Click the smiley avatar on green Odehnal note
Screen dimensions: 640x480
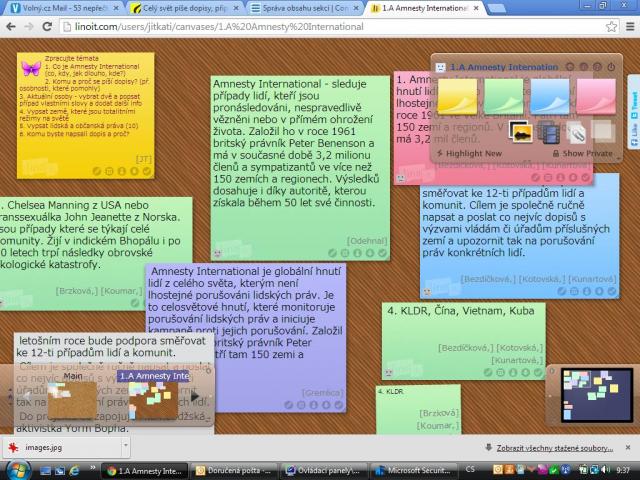(218, 253)
